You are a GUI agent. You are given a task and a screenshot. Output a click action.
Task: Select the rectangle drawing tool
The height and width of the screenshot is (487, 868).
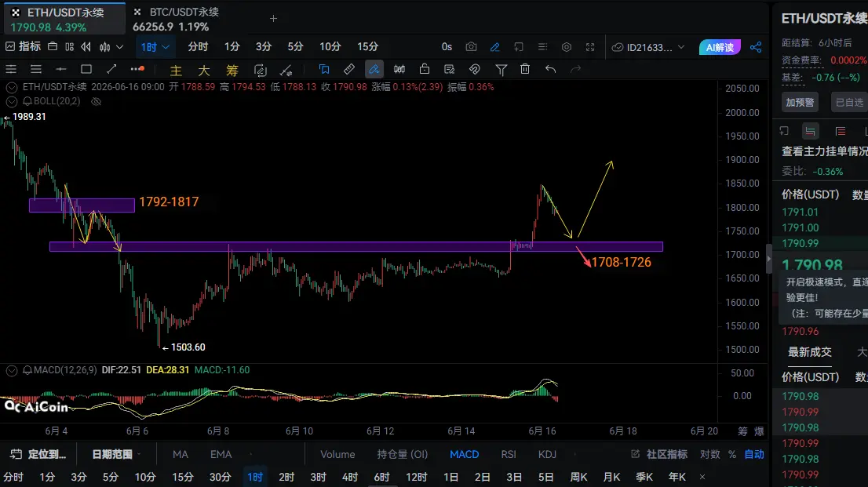(86, 69)
